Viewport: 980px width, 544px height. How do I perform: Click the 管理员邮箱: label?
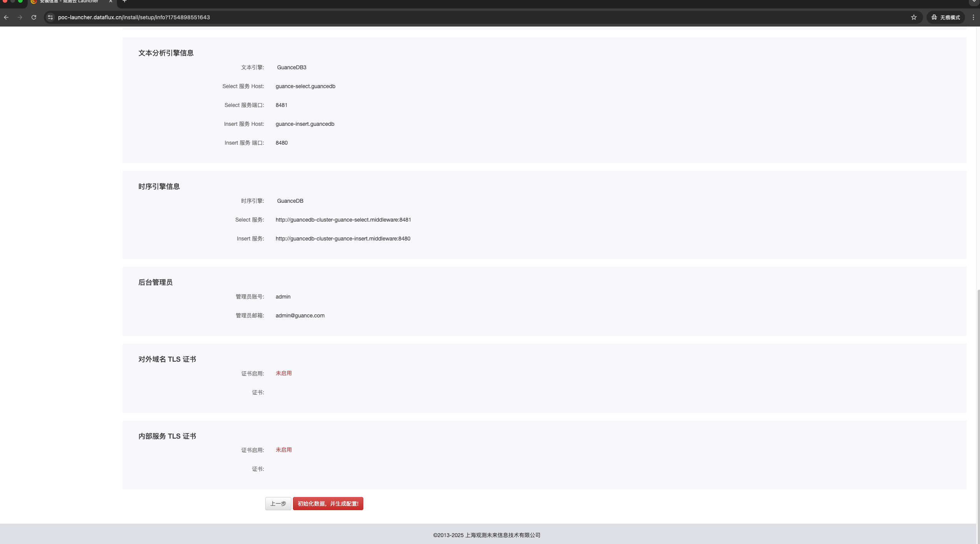(250, 315)
